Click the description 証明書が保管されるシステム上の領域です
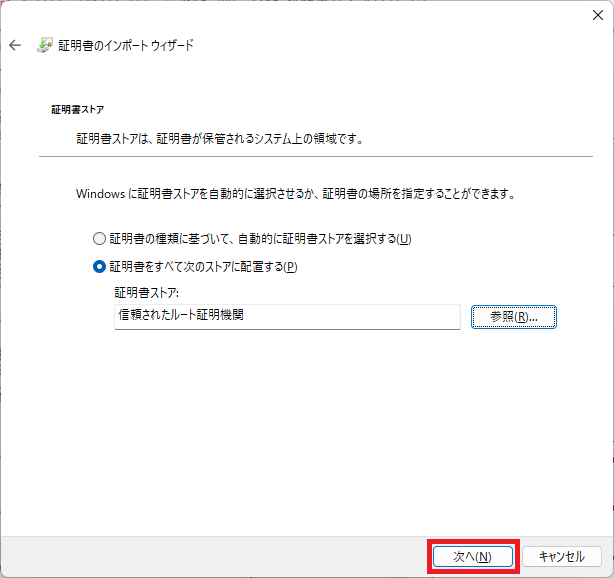Image resolution: width=614 pixels, height=578 pixels. coord(260,139)
